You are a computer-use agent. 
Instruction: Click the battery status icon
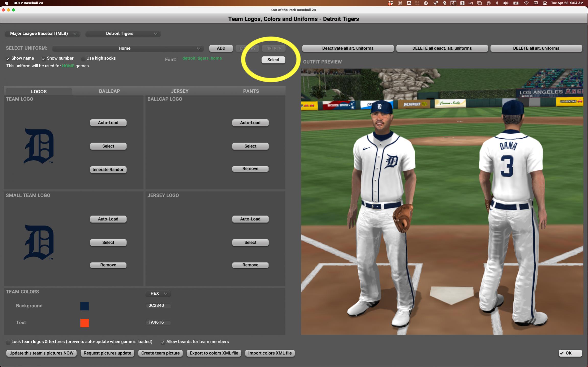(x=516, y=3)
